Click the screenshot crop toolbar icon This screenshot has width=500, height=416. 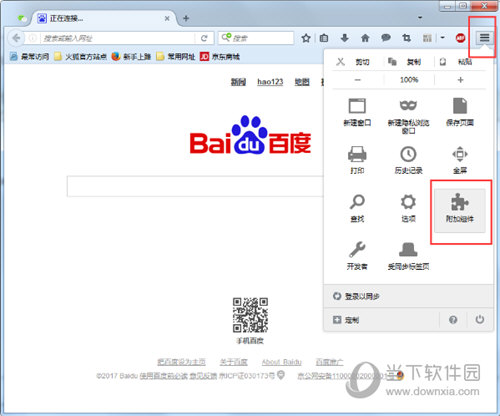[x=406, y=38]
